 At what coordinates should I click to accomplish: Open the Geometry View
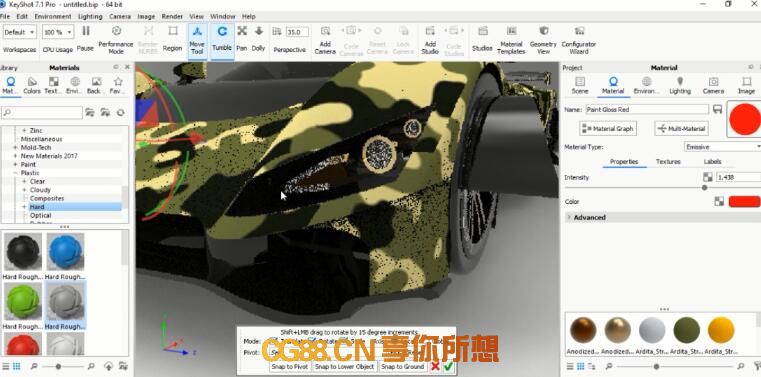pyautogui.click(x=543, y=31)
